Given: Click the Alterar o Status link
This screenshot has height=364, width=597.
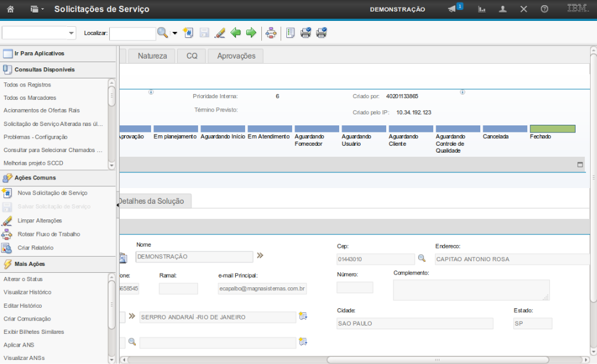Looking at the screenshot, I should [x=23, y=279].
